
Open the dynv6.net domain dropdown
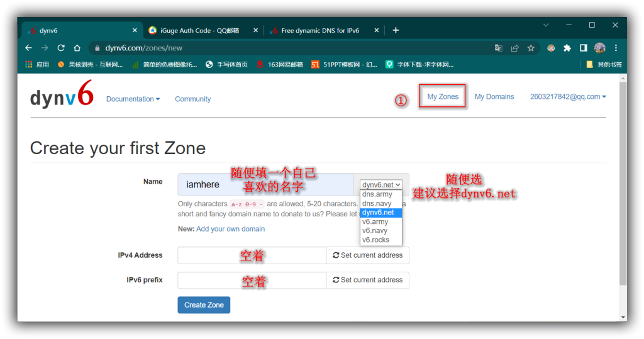coord(381,185)
